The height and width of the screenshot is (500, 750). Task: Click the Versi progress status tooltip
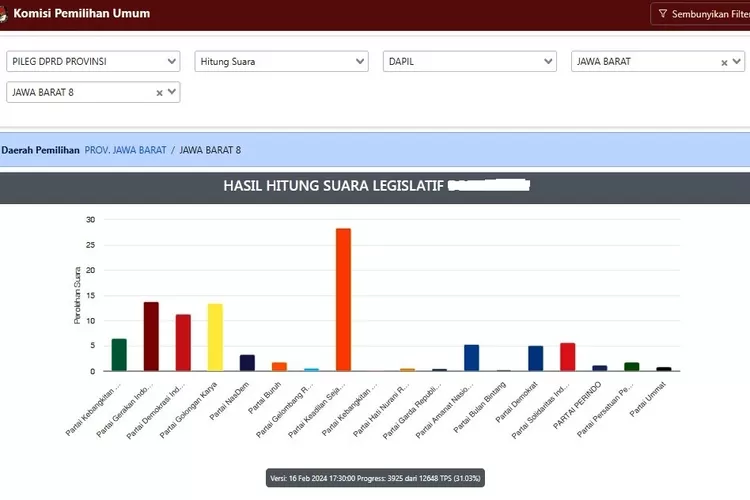[375, 478]
